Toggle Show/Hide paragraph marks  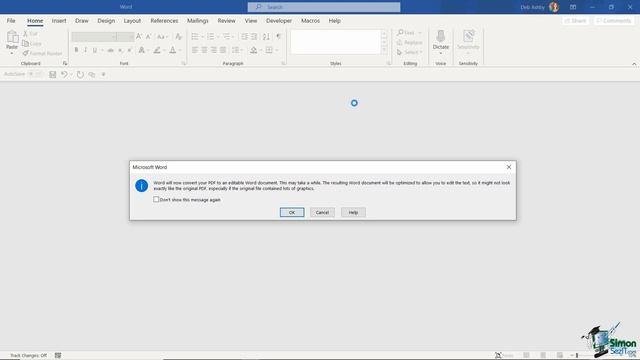[x=278, y=37]
